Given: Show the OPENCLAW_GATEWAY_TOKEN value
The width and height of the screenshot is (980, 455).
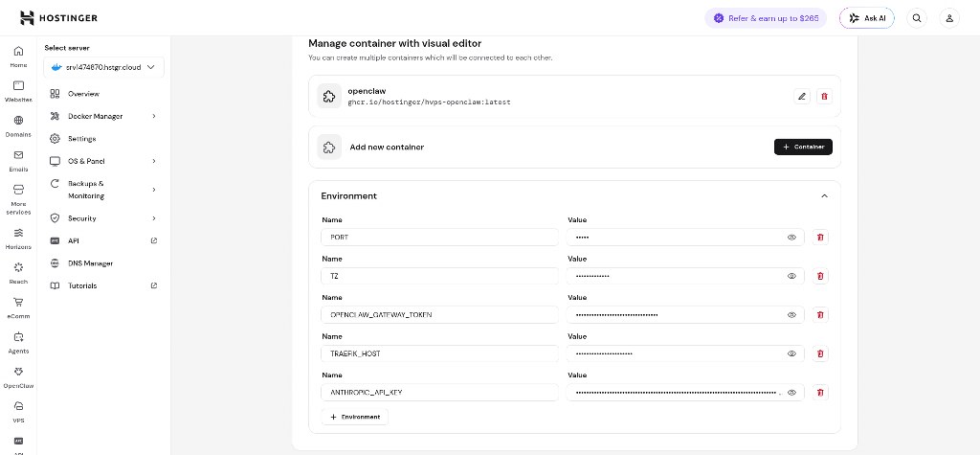Looking at the screenshot, I should click(x=791, y=315).
